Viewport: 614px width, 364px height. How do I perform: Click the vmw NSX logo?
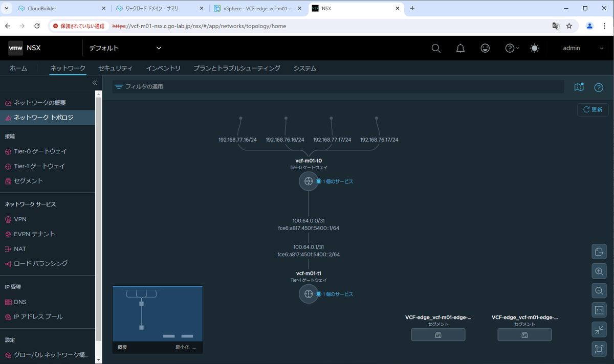25,48
